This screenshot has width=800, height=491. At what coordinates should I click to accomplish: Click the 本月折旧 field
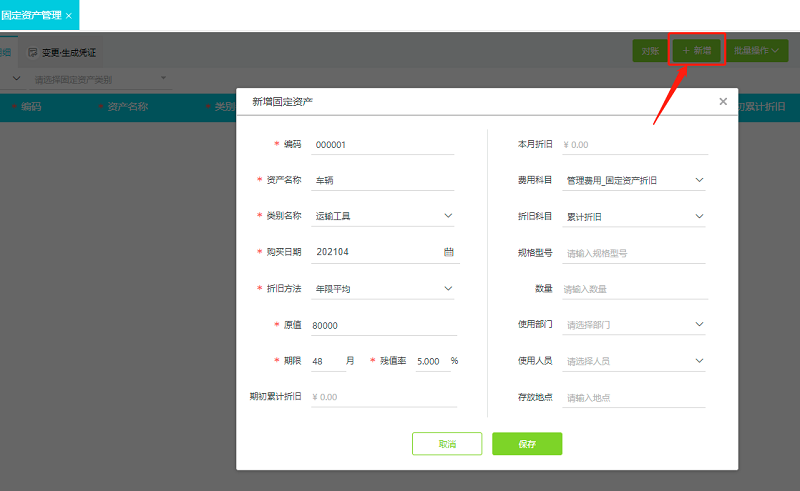(x=635, y=145)
